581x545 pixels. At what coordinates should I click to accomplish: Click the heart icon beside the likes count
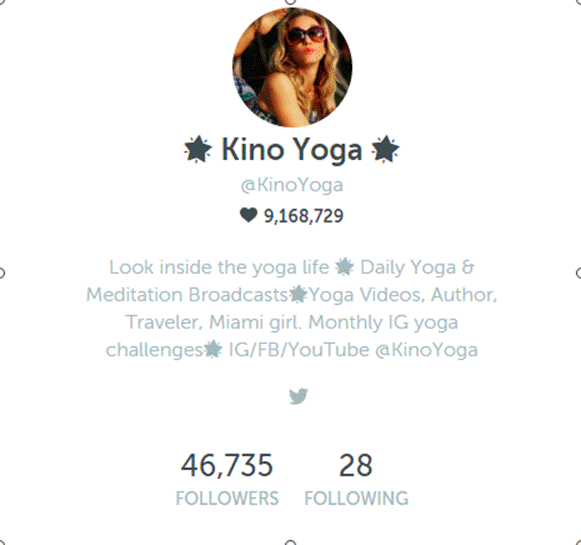[248, 215]
